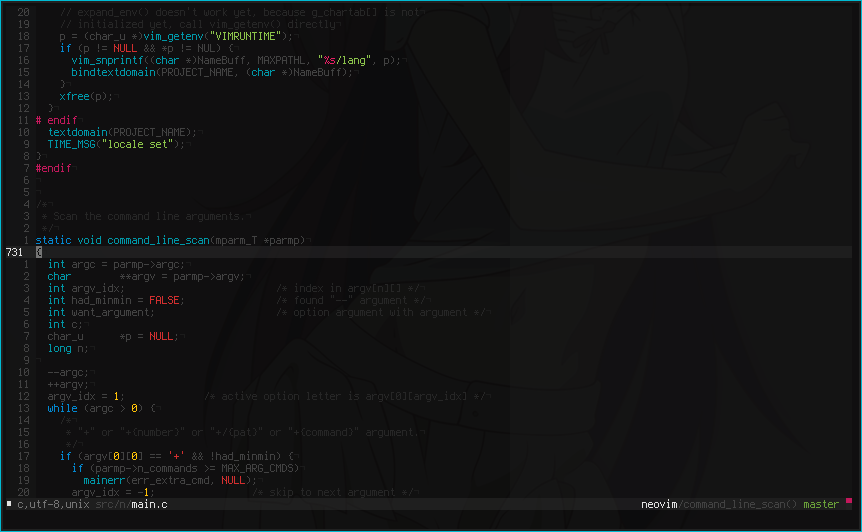Click the comment "// expand_env() doesn't work yet"
Screen dimensions: 862x532
239,12
